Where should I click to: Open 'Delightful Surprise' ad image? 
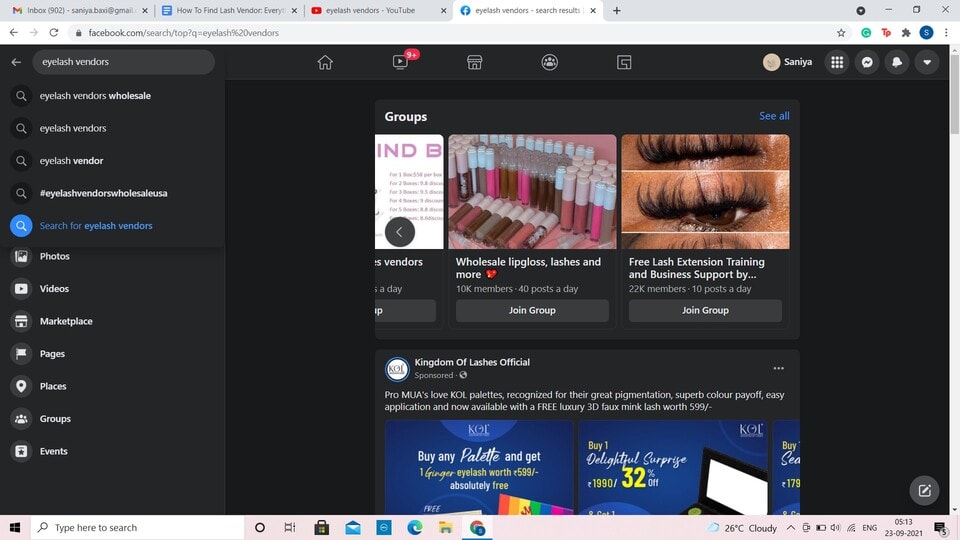(672, 467)
